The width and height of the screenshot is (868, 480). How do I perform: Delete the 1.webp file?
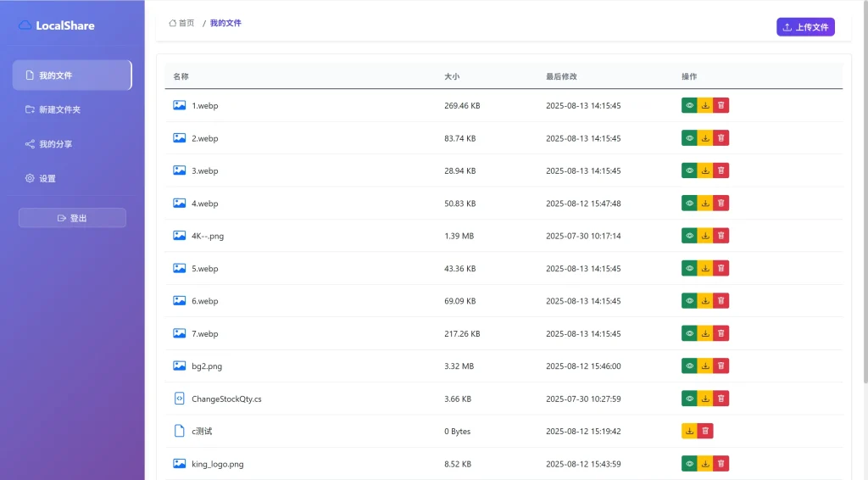point(721,105)
